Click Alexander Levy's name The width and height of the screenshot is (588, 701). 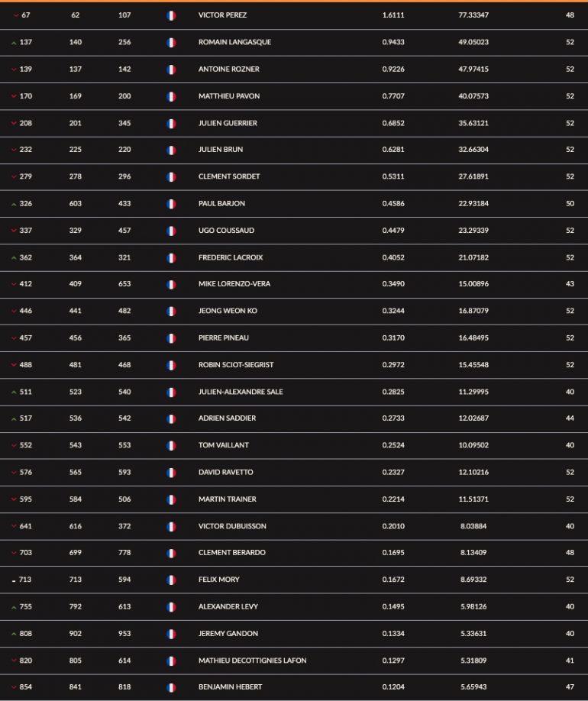tap(228, 606)
